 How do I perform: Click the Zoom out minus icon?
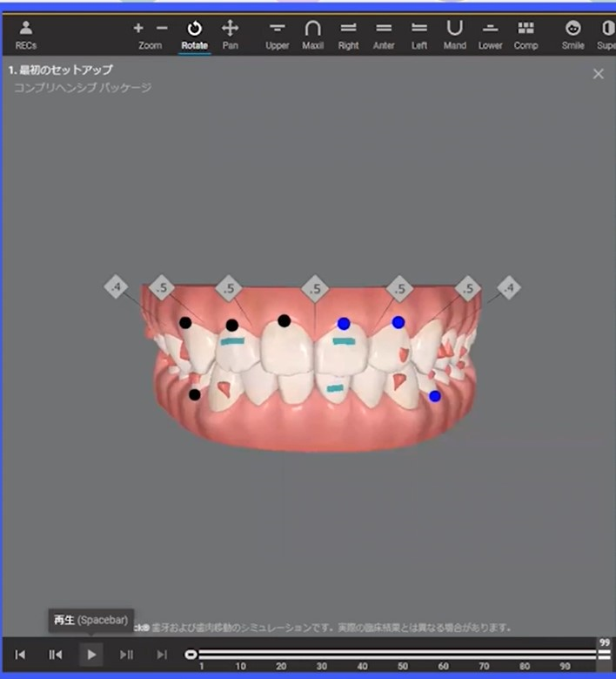[162, 29]
